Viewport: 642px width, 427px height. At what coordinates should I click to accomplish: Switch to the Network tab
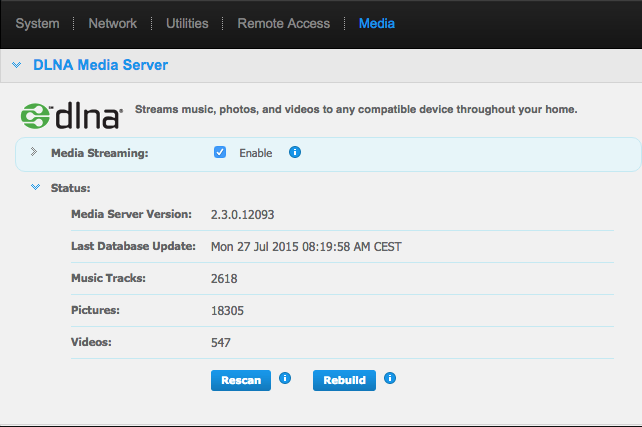coord(113,23)
